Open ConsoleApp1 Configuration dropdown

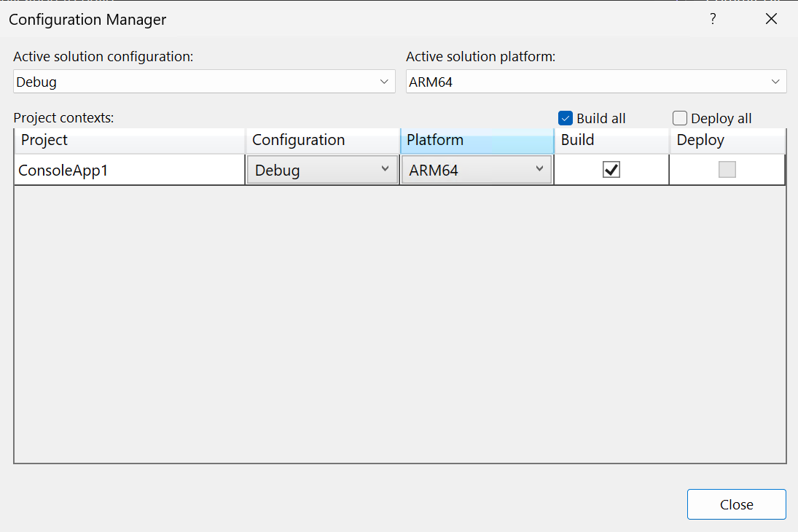pyautogui.click(x=322, y=170)
